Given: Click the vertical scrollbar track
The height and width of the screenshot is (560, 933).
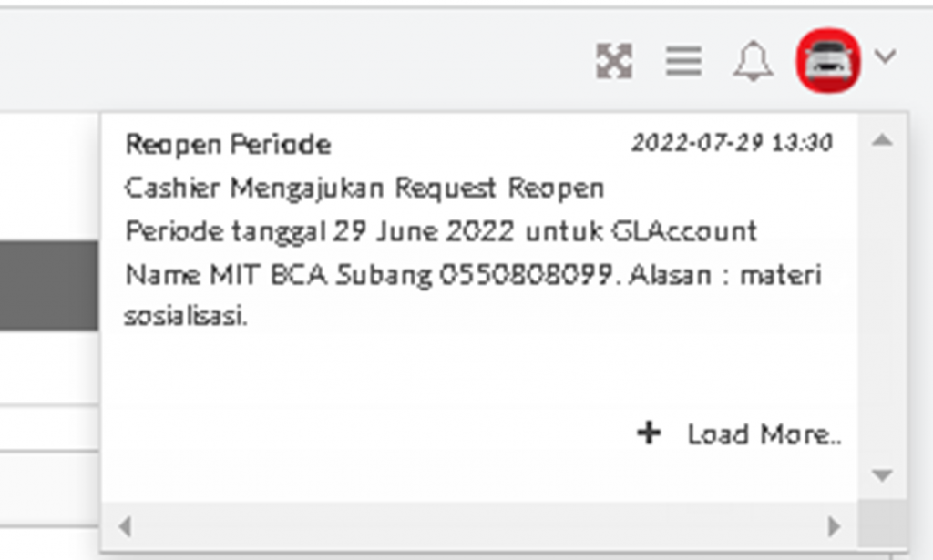Looking at the screenshot, I should [x=882, y=308].
